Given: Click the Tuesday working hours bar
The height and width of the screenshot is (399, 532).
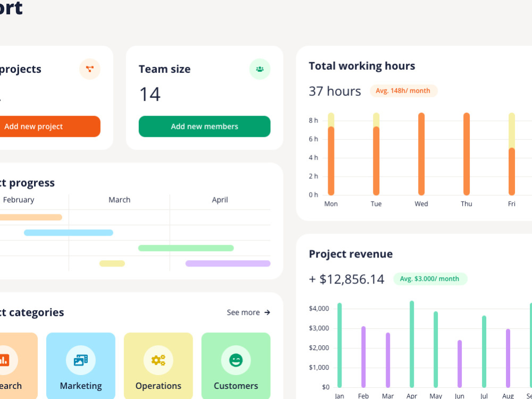Looking at the screenshot, I should [x=376, y=154].
